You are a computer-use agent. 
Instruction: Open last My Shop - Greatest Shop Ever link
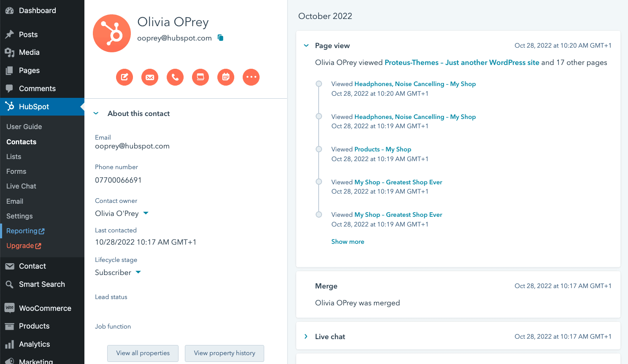pyautogui.click(x=398, y=215)
